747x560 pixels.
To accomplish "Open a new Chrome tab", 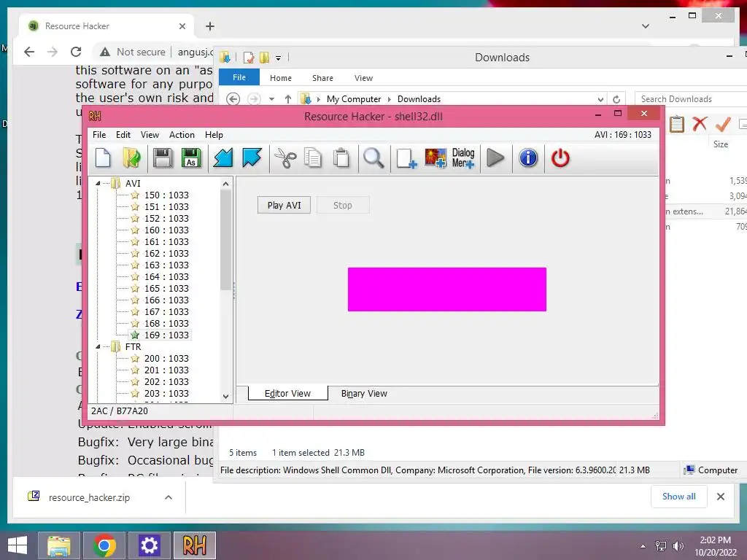I will pyautogui.click(x=210, y=26).
